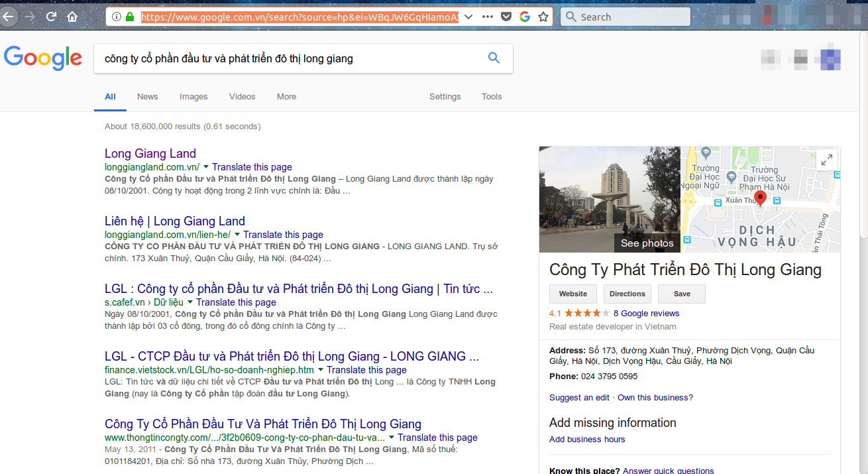Expand dropdown arrow beside finance.vietstock.vn URL
This screenshot has width=868, height=474.
coord(321,370)
